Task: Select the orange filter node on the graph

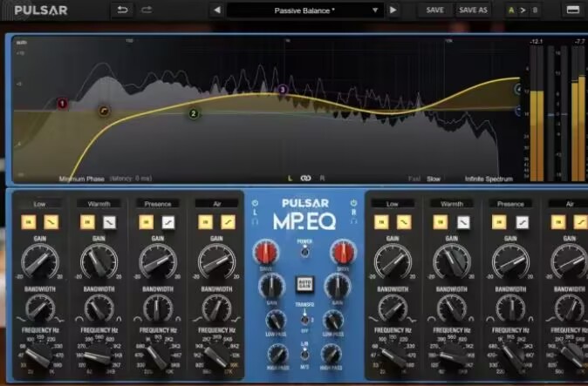Action: click(x=104, y=111)
